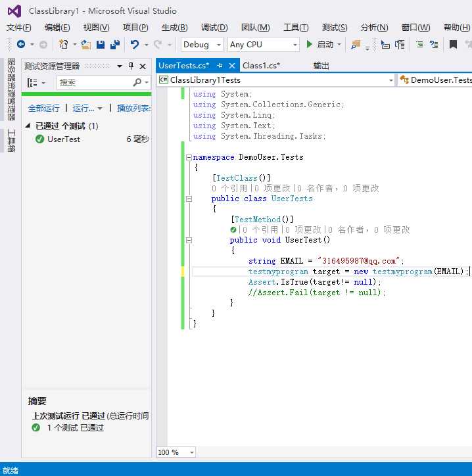Collapse the UserTest method block
Viewport: 472px width, 476px height.
tap(189, 241)
